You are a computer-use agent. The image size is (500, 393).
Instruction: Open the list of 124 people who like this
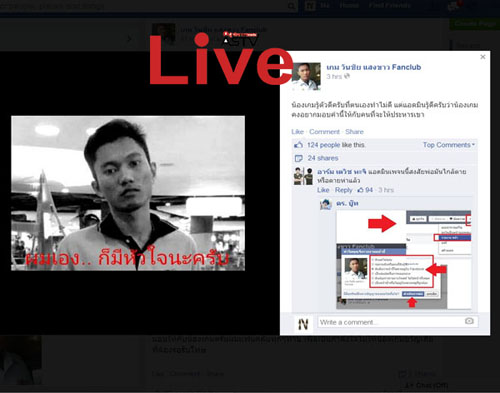[336, 145]
